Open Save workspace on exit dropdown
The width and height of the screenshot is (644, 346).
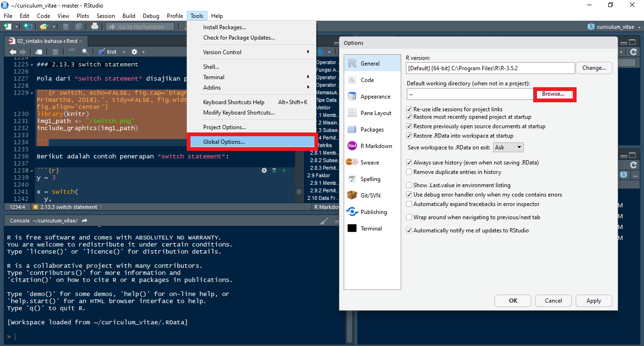pos(508,148)
